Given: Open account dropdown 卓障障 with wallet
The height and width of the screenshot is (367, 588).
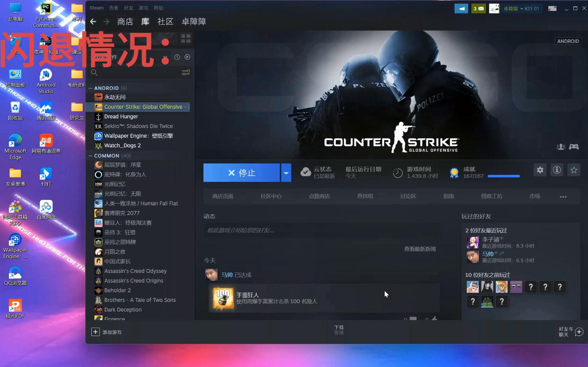Looking at the screenshot, I should tap(521, 9).
